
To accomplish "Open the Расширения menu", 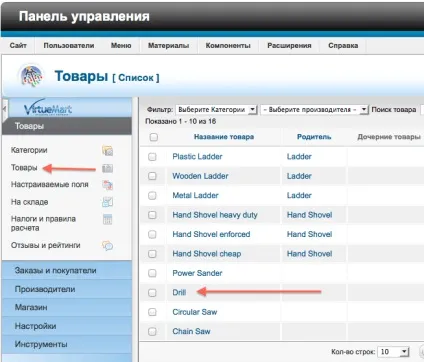I will pyautogui.click(x=289, y=46).
